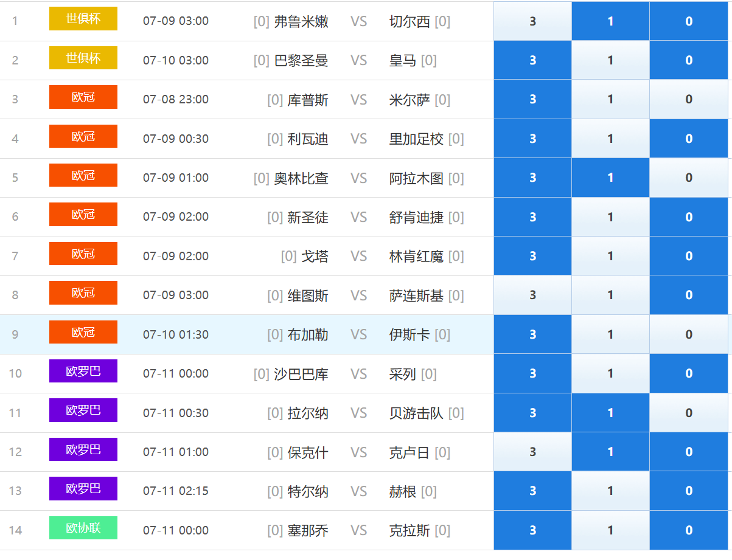Pick draw option 1 for 巴黎圣曼 vs 皇马

(x=610, y=60)
